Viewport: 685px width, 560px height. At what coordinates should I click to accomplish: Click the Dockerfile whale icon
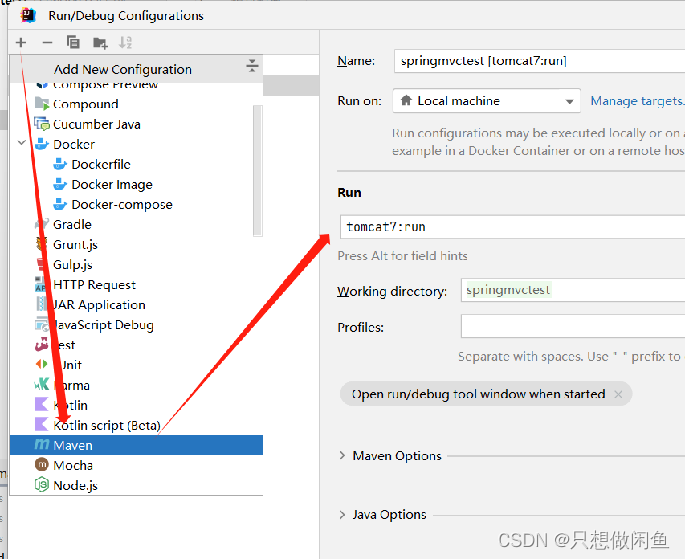point(60,164)
